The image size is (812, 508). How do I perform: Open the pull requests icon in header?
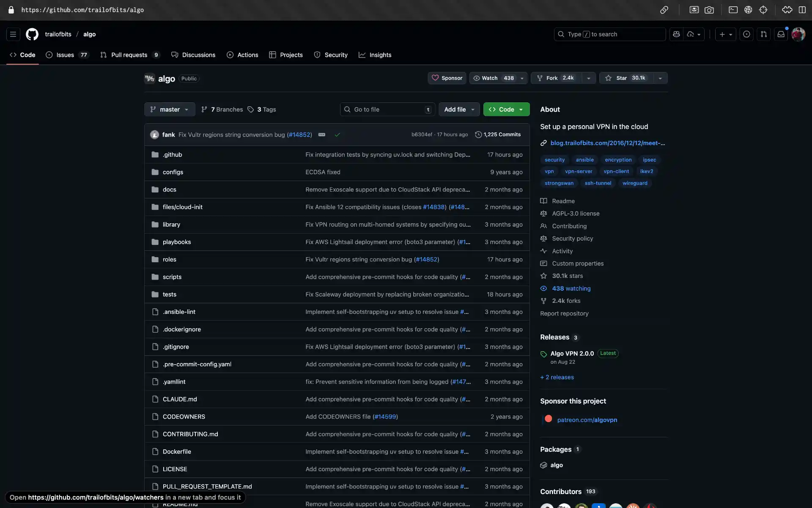point(764,34)
